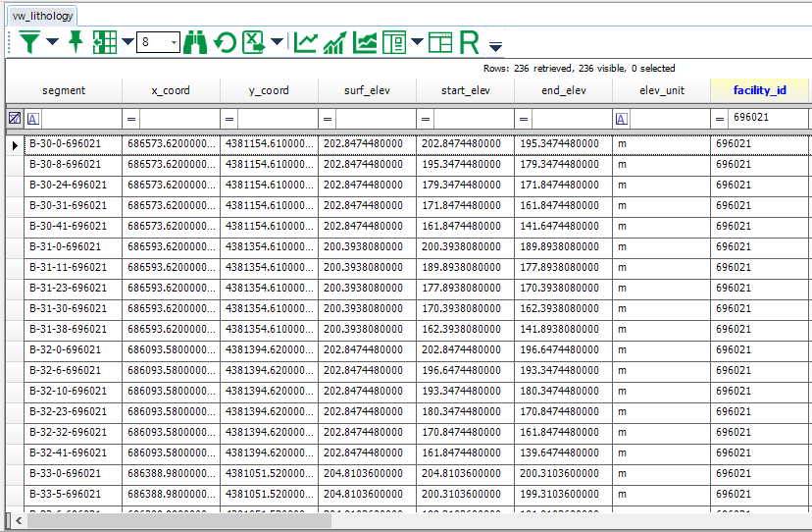Click the R toolbar icon
Viewport: 812px width, 532px height.
(x=469, y=42)
